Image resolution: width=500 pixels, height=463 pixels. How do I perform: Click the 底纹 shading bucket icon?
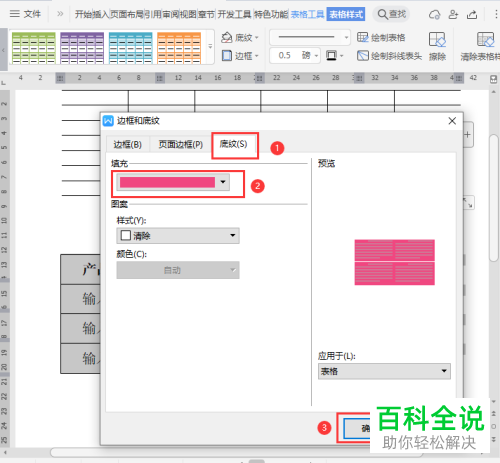[x=226, y=37]
